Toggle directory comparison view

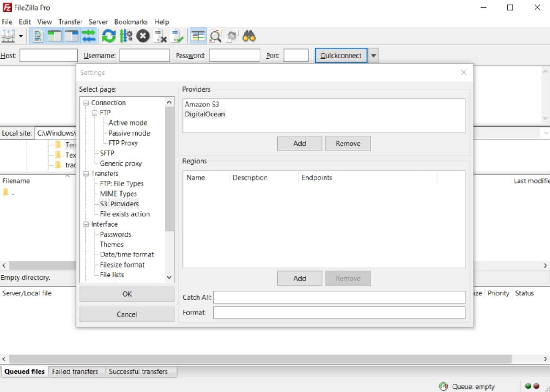198,36
